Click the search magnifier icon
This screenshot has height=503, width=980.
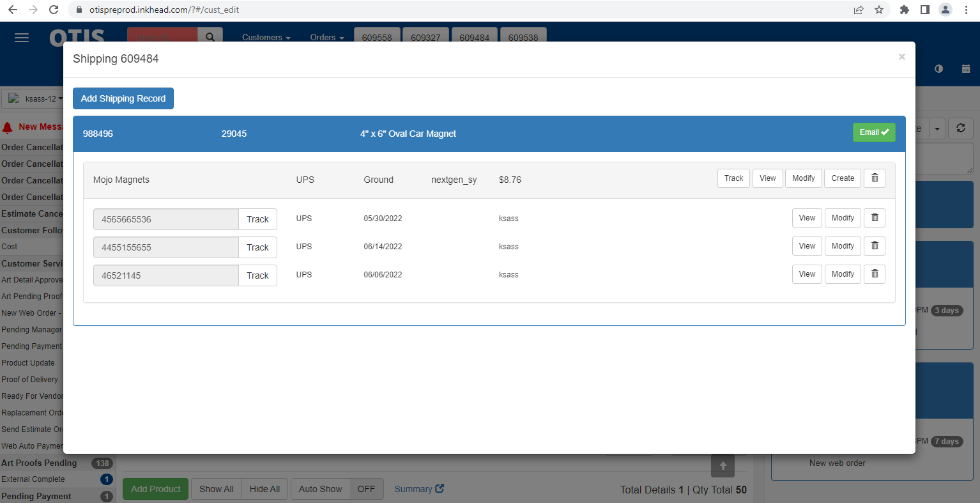click(210, 36)
